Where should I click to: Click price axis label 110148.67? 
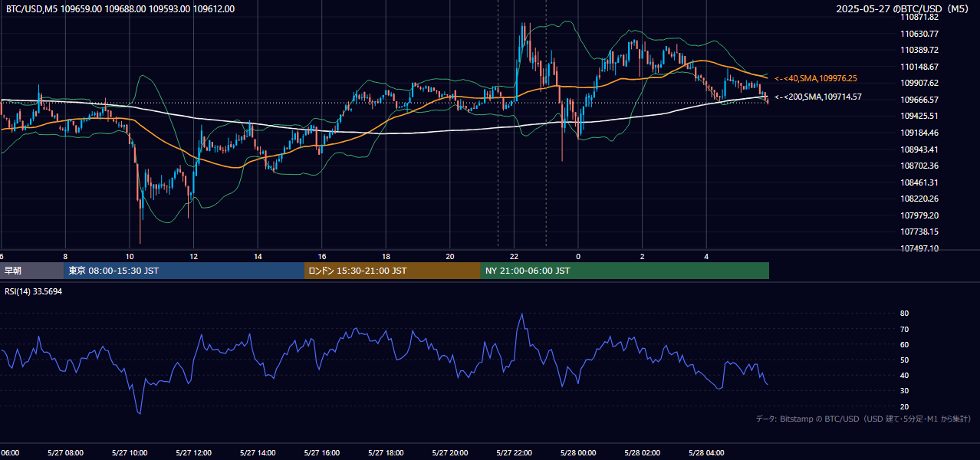(920, 67)
